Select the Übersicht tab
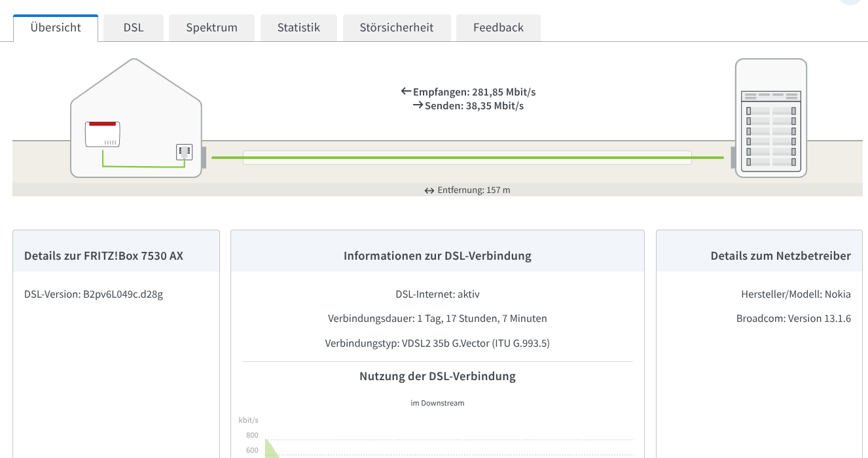Screen dimensions: 868x458 (x=56, y=28)
